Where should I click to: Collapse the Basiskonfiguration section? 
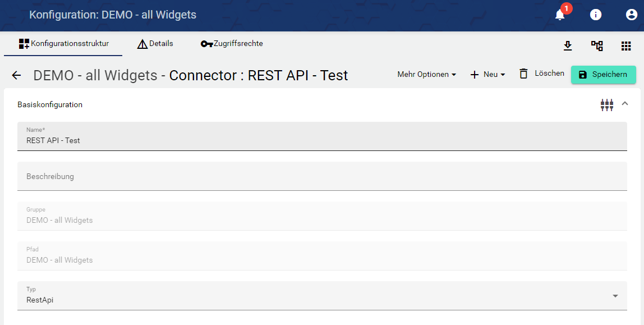click(625, 104)
